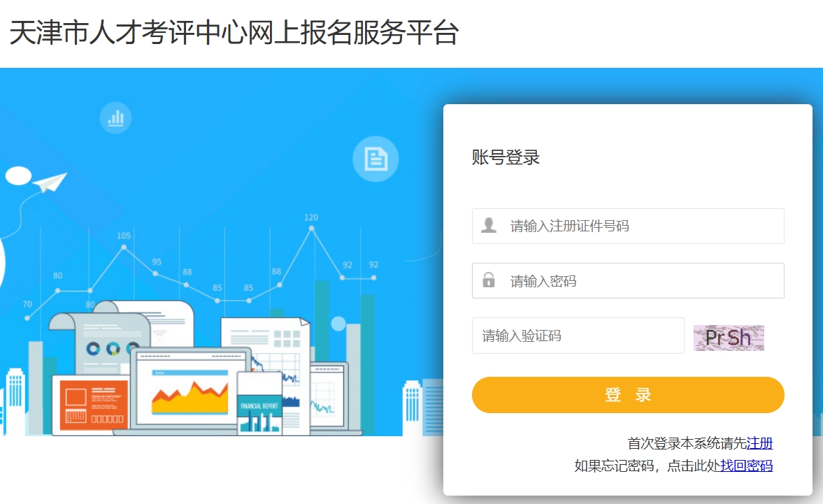The width and height of the screenshot is (823, 504).
Task: Open the 找回密码 password recovery link
Action: 746,465
